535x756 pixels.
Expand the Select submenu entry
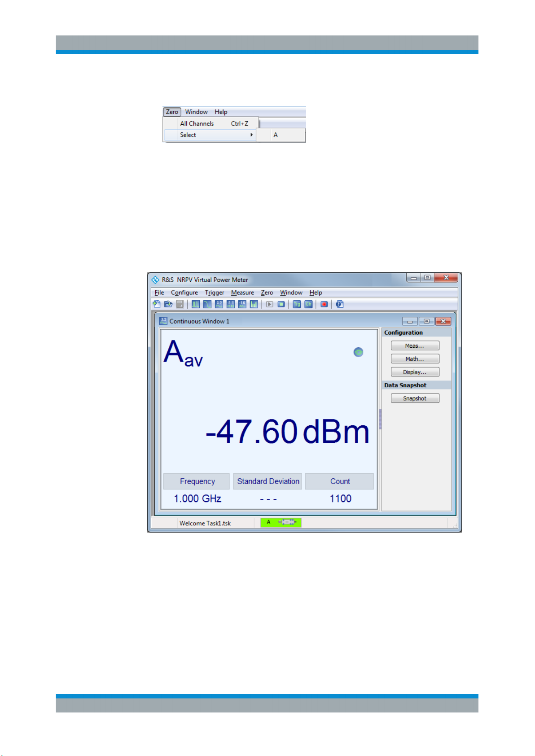(x=210, y=135)
